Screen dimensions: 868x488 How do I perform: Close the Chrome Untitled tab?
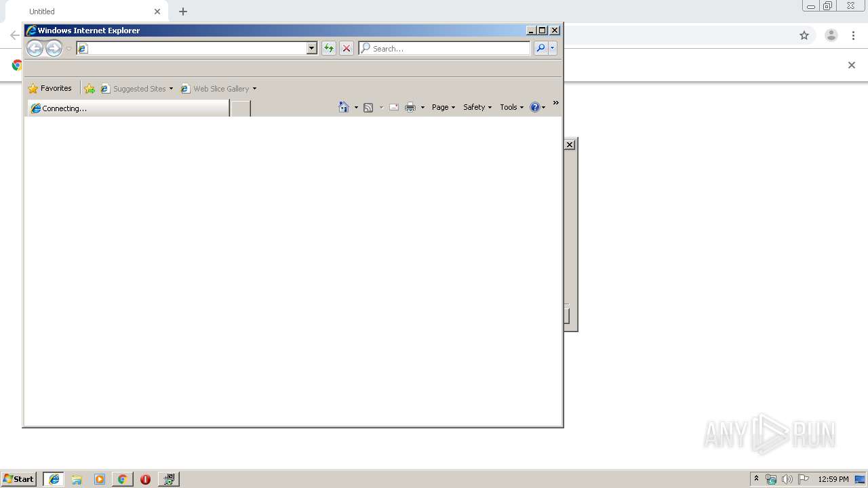tap(157, 12)
